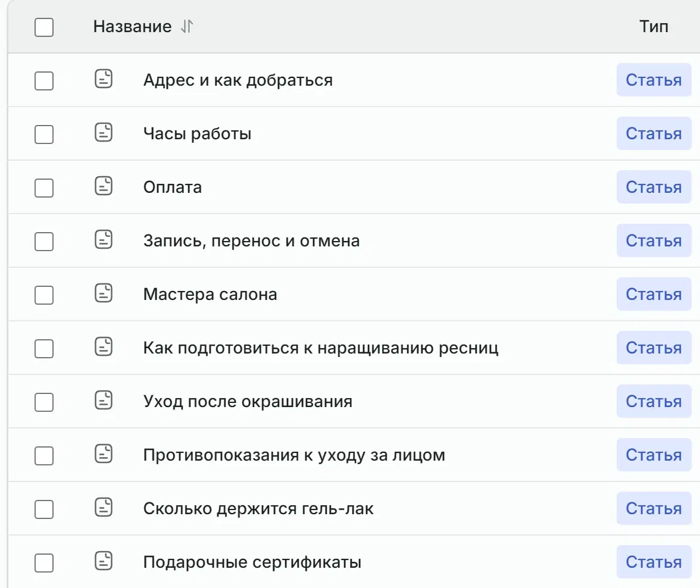Click the document icon for Адрес и как добраться
The height and width of the screenshot is (588, 700).
pos(104,79)
